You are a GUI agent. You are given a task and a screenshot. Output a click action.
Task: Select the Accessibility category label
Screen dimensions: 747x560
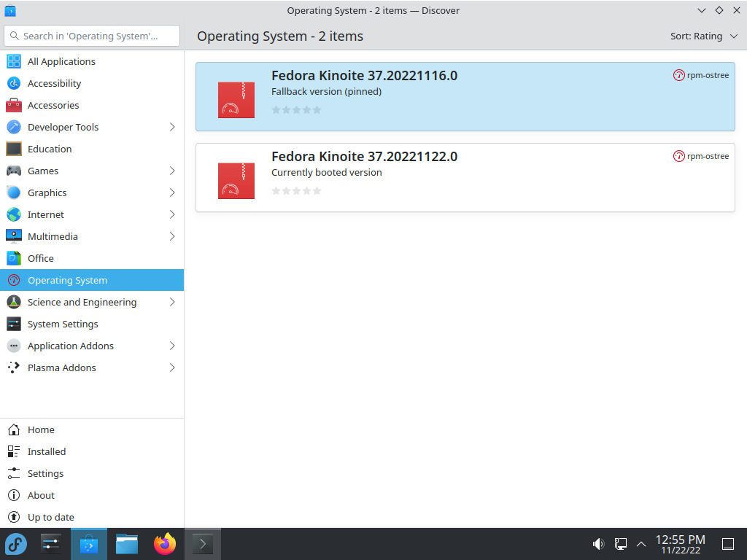[x=54, y=83]
